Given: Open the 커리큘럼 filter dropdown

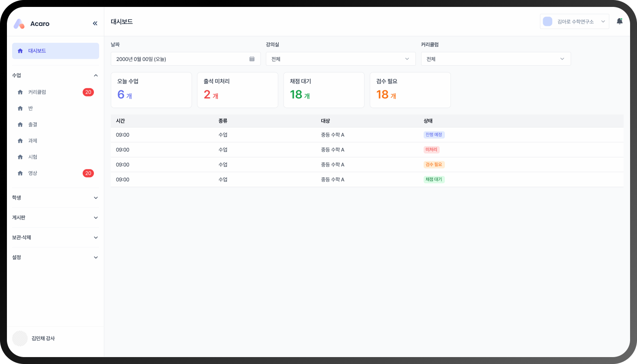Looking at the screenshot, I should coord(496,59).
